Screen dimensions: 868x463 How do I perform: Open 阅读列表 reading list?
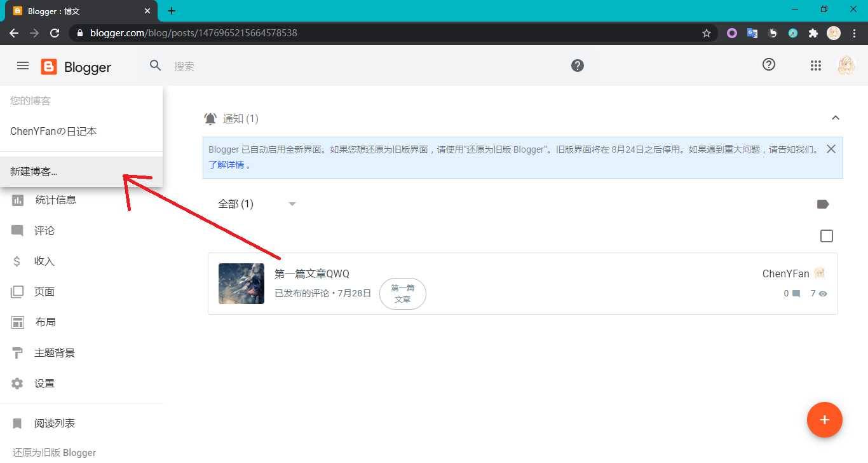click(55, 423)
